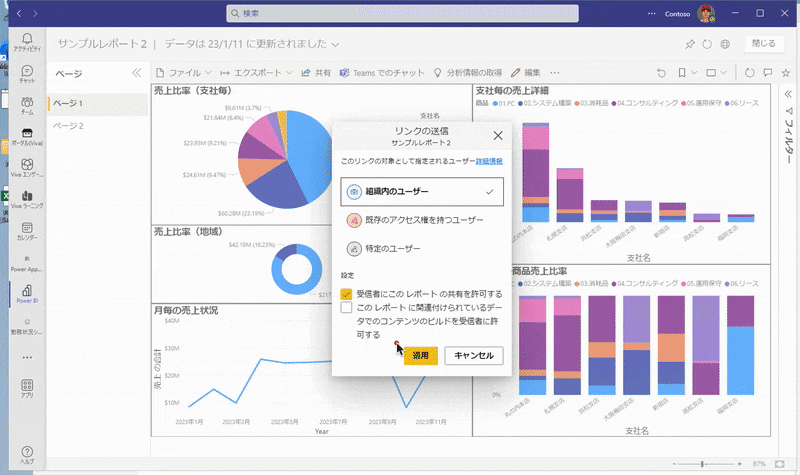Select 組織内のユーザー option

422,192
